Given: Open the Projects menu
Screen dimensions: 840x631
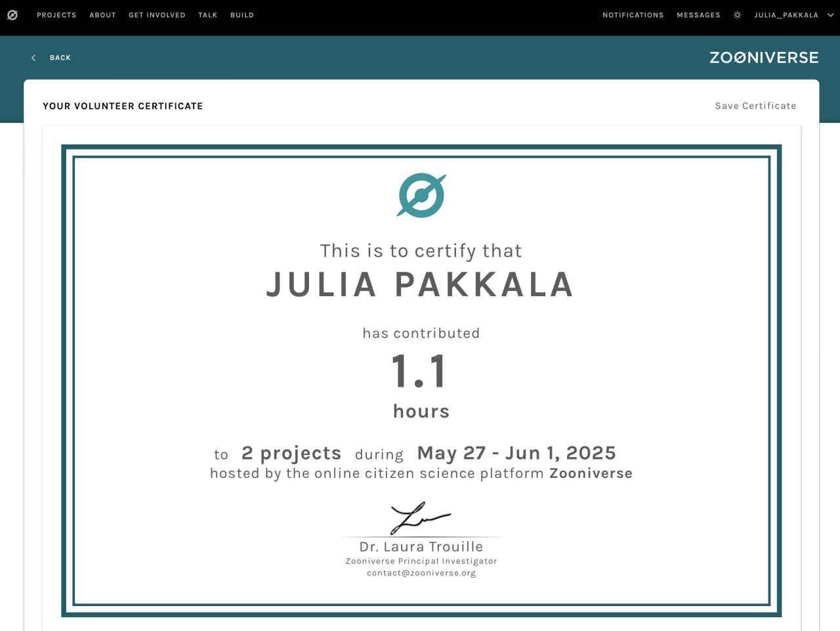Looking at the screenshot, I should (x=56, y=15).
